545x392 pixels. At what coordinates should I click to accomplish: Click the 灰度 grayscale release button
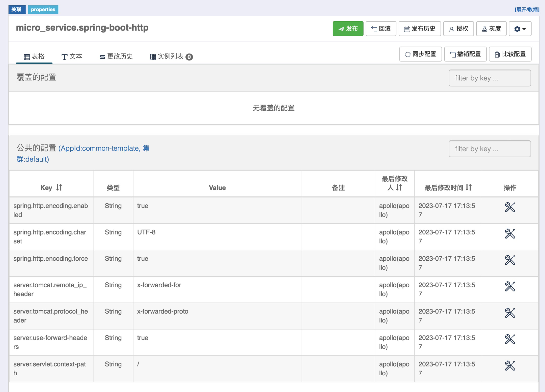pos(491,29)
